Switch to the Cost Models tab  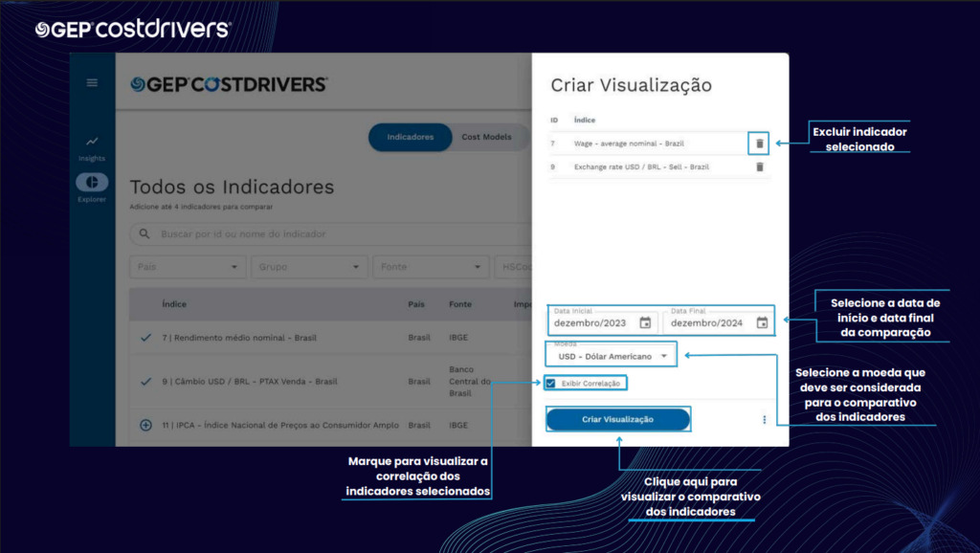pyautogui.click(x=486, y=137)
